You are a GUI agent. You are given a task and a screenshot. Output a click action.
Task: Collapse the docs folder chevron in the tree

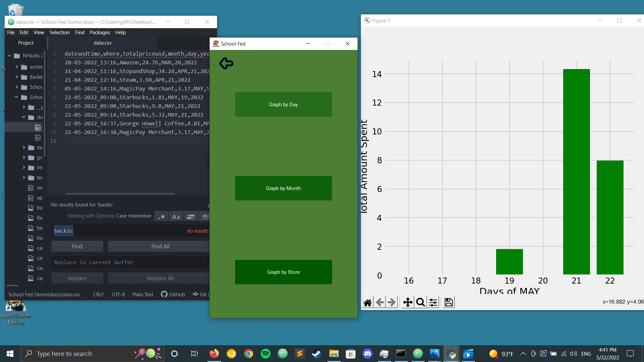[x=23, y=117]
